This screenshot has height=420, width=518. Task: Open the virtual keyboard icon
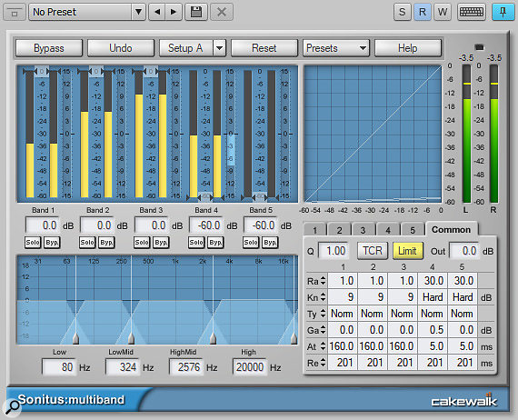pos(472,12)
